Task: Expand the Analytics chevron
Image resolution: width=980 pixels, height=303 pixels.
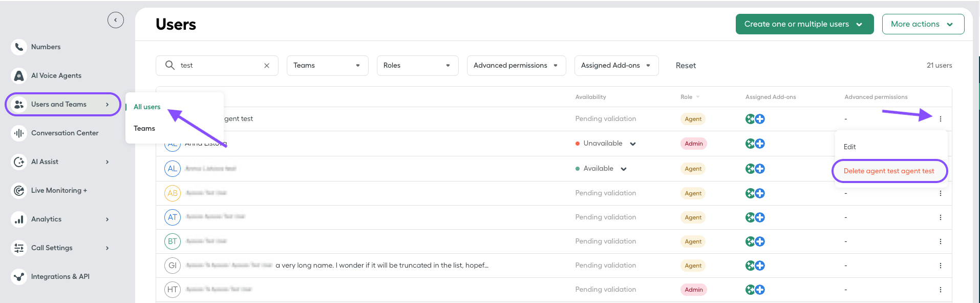Action: (107, 219)
